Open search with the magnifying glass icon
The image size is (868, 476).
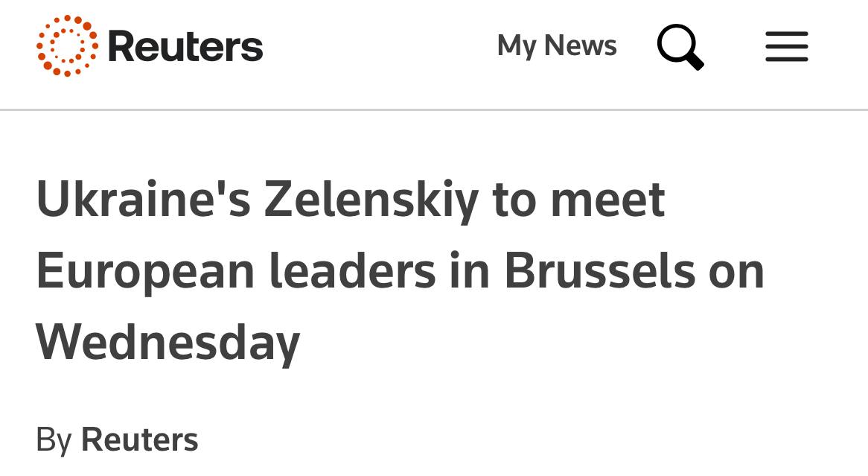pyautogui.click(x=680, y=45)
